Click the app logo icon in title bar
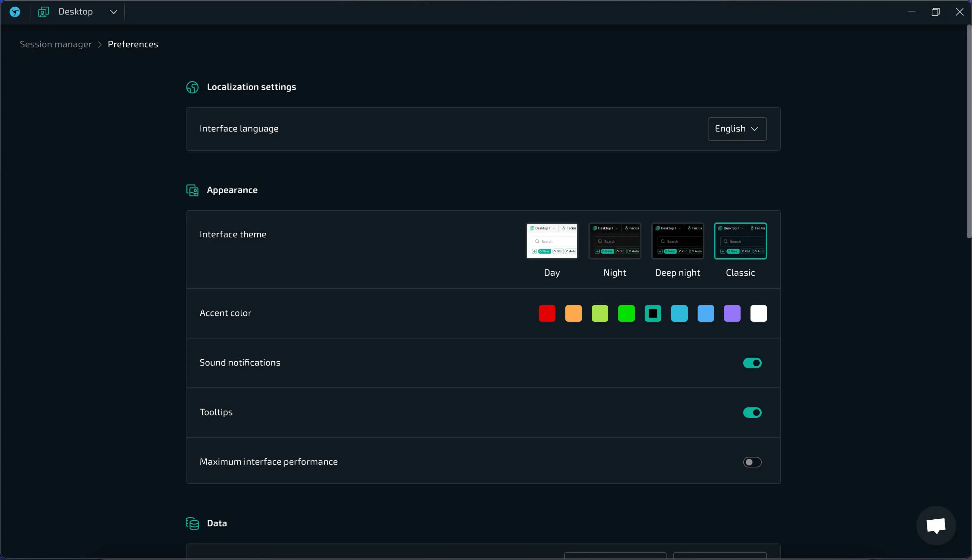972x560 pixels. (15, 12)
